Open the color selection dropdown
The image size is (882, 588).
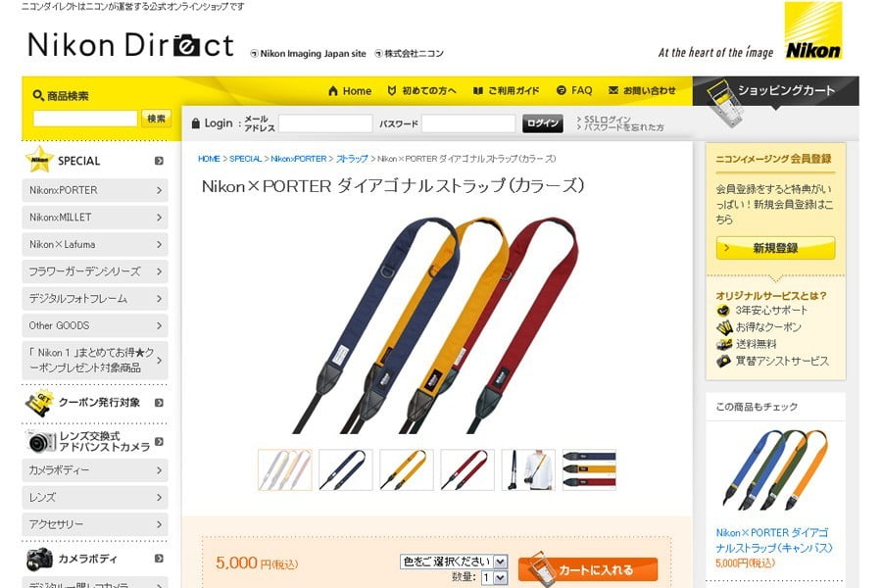point(454,561)
